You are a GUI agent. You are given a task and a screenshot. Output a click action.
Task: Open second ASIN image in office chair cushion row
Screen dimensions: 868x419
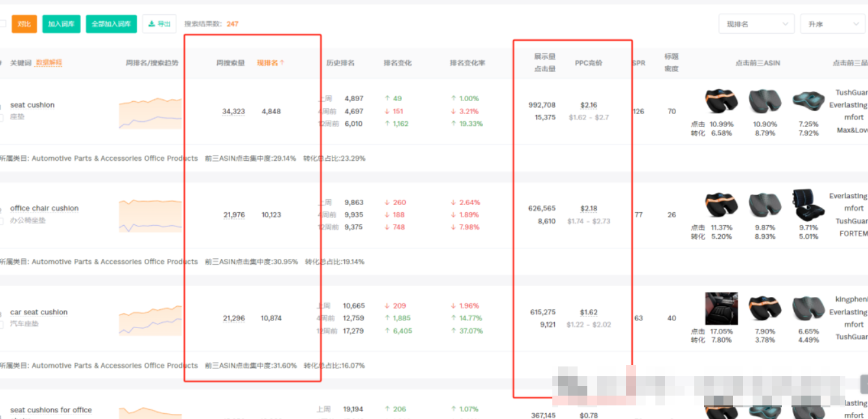[x=765, y=205]
